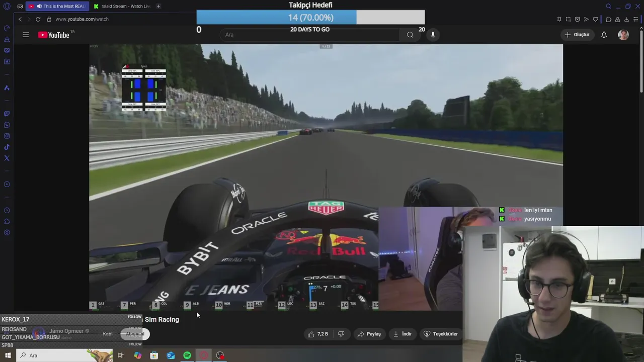Open the Opera profile person icon
644x362 pixels.
[617, 20]
